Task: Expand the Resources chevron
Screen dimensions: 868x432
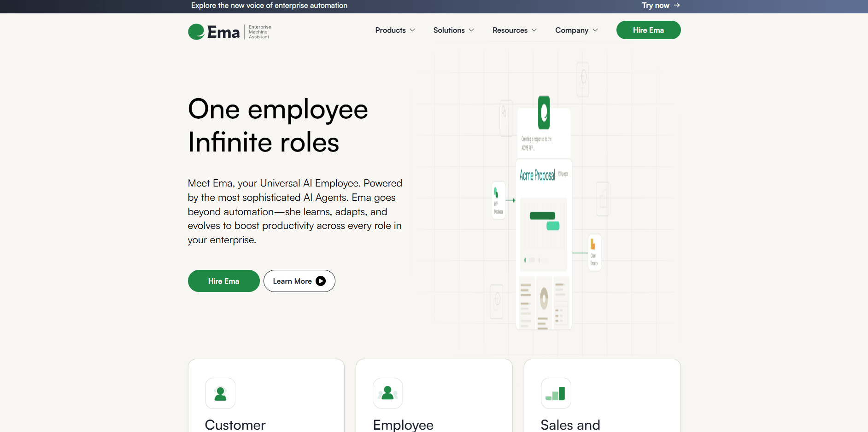Action: 534,30
